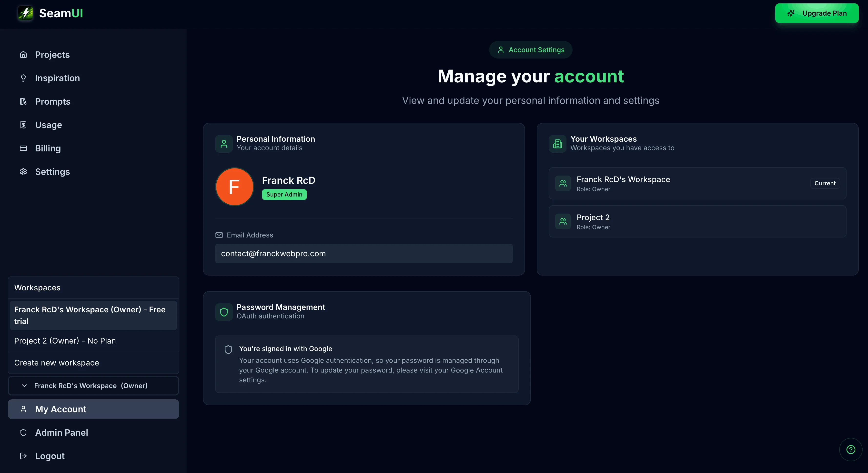Image resolution: width=868 pixels, height=473 pixels.
Task: Click the Prompts library icon
Action: [23, 101]
